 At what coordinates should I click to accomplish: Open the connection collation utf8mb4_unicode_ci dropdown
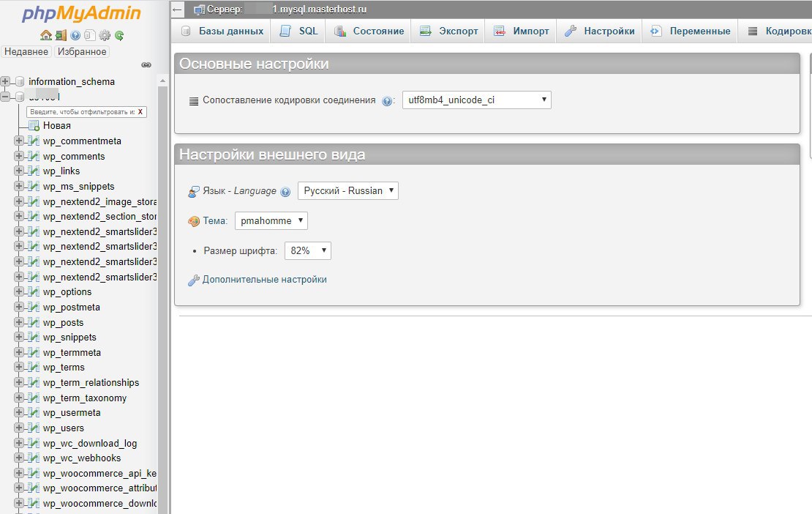[476, 100]
